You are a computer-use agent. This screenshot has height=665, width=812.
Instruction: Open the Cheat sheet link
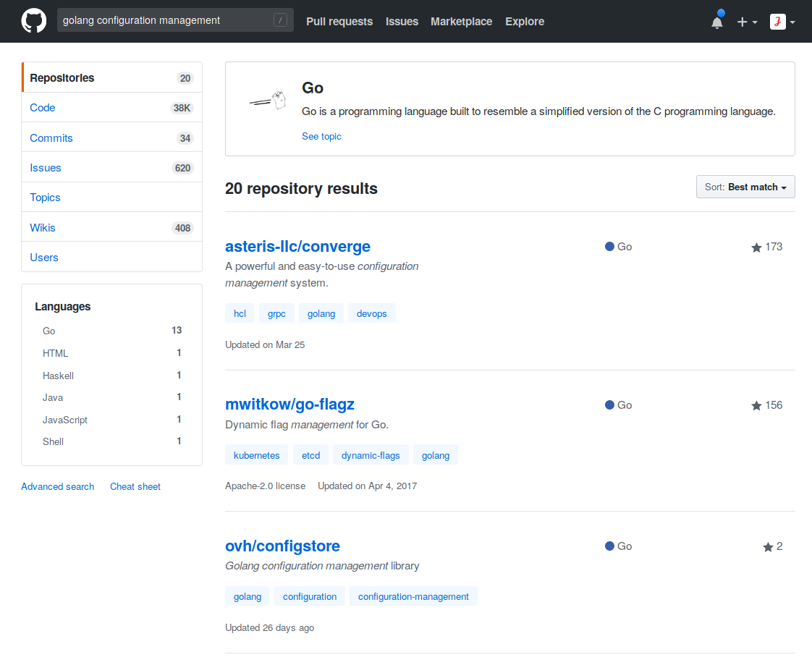[135, 486]
